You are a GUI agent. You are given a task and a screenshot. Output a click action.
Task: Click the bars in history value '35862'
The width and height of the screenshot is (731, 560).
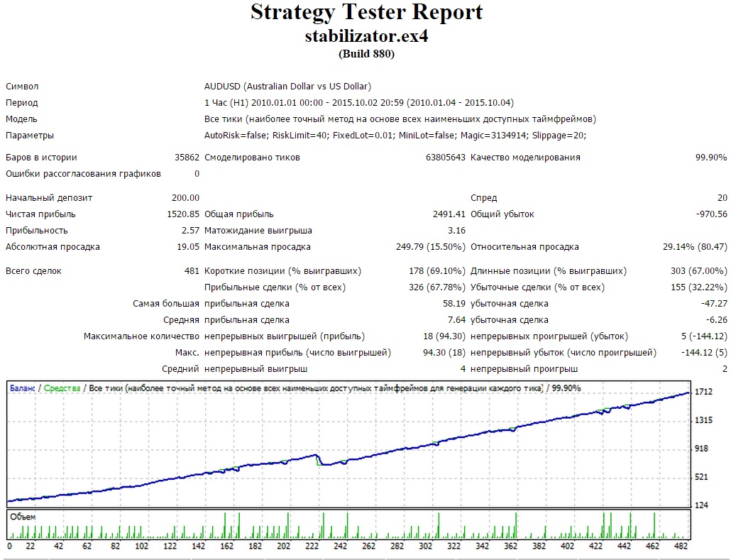[x=187, y=158]
